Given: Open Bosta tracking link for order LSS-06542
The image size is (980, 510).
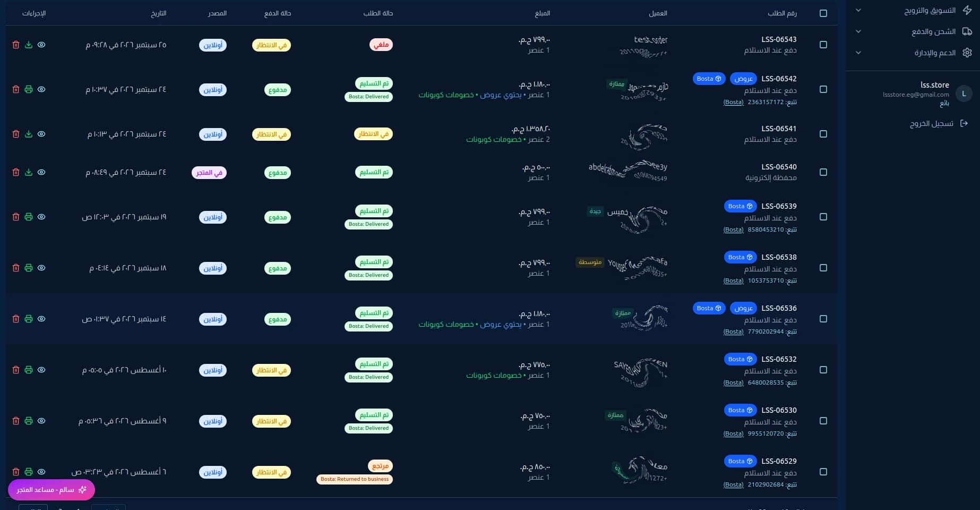Looking at the screenshot, I should [x=733, y=103].
